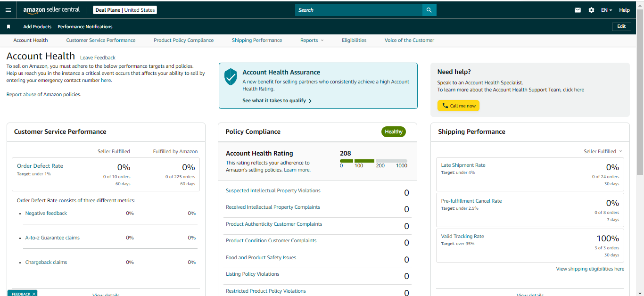The height and width of the screenshot is (296, 644).
Task: Open Food and Product Safety Issues
Action: click(x=261, y=258)
